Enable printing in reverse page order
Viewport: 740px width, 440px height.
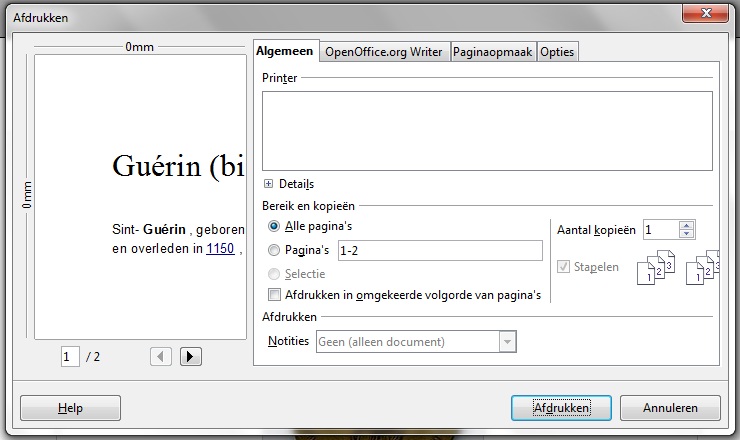click(x=275, y=295)
